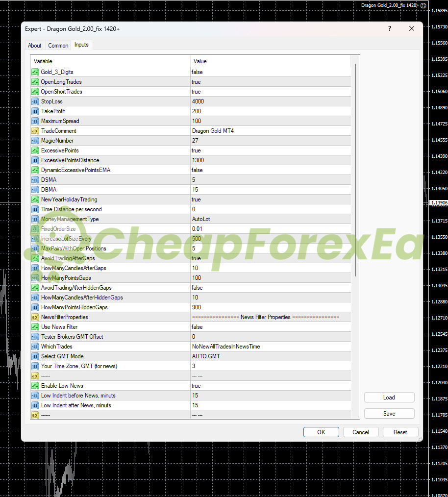Screen dimensions: 448x497
Task: Edit the TakeProfit value 200
Action: [x=271, y=111]
